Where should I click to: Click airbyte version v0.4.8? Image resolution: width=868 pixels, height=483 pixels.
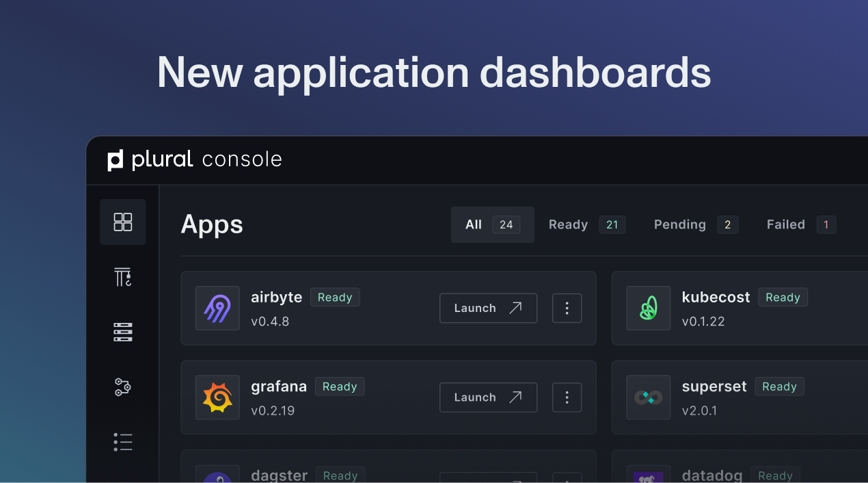point(270,322)
